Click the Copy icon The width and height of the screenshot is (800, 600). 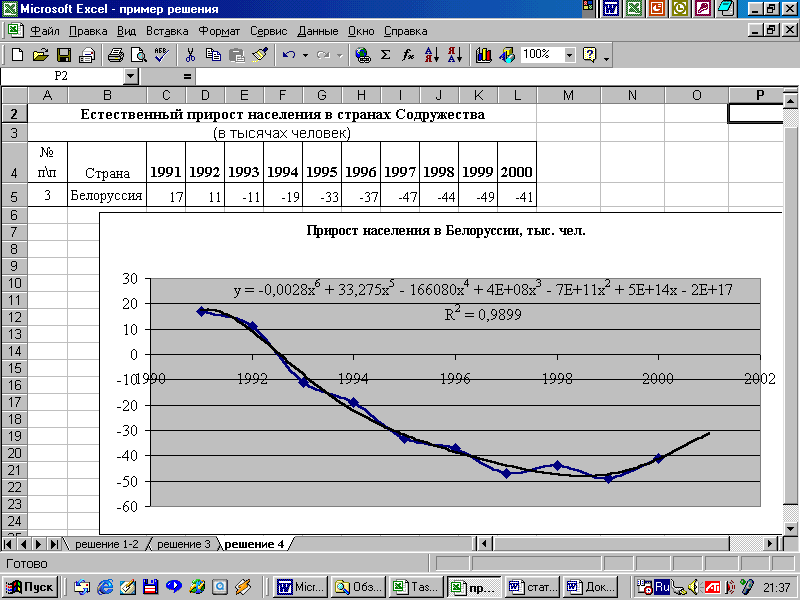[x=213, y=55]
